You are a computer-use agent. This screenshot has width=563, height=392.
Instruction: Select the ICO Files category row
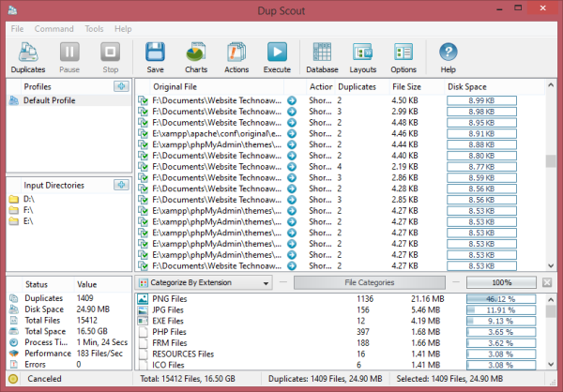[338, 365]
